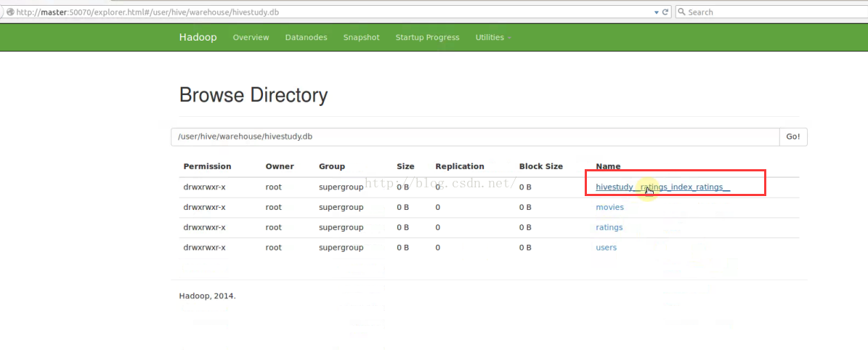The height and width of the screenshot is (350, 868).
Task: Click the search magnifier icon
Action: (682, 12)
